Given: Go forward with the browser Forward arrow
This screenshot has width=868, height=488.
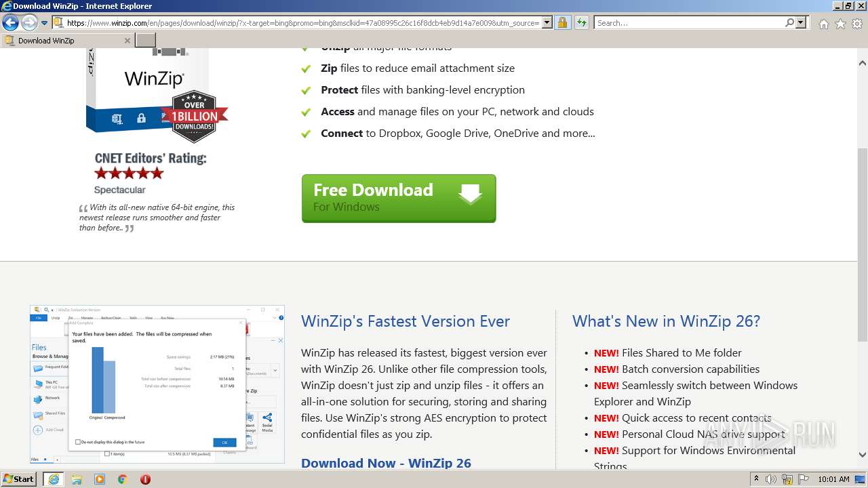Looking at the screenshot, I should tap(29, 23).
